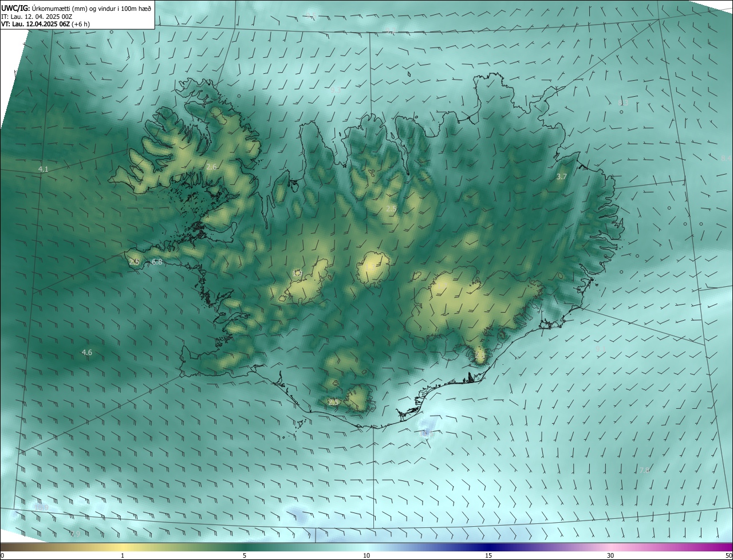The image size is (733, 560).
Task: Click the 2.6 value label on the Westfjords
Action: pyautogui.click(x=211, y=167)
